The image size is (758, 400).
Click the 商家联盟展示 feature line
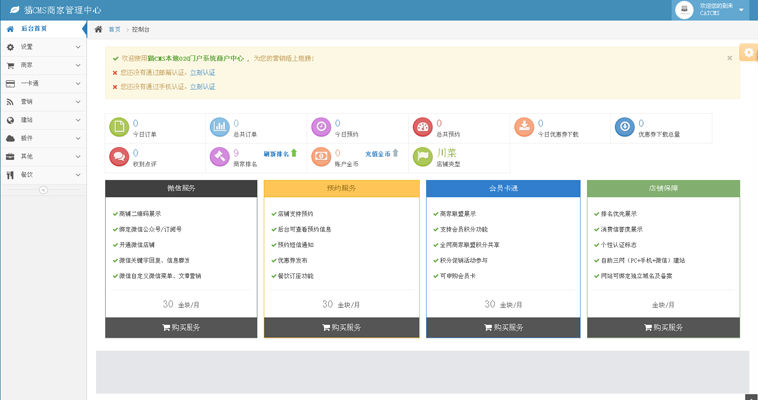[454, 214]
